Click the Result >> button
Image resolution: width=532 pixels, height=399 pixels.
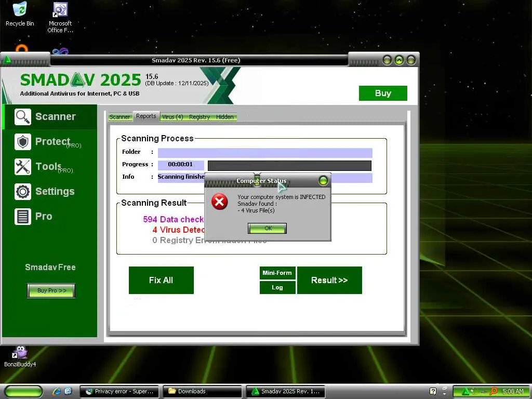pyautogui.click(x=329, y=280)
